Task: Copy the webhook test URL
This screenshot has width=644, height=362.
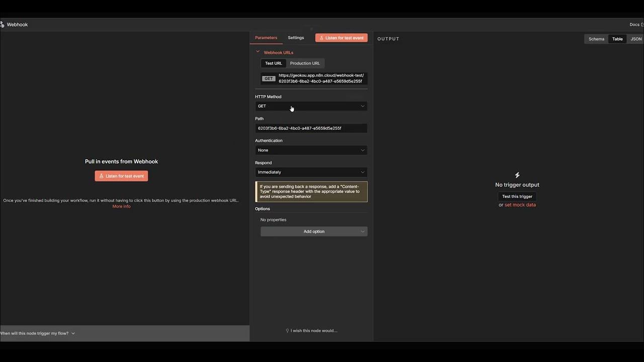Action: [x=321, y=78]
